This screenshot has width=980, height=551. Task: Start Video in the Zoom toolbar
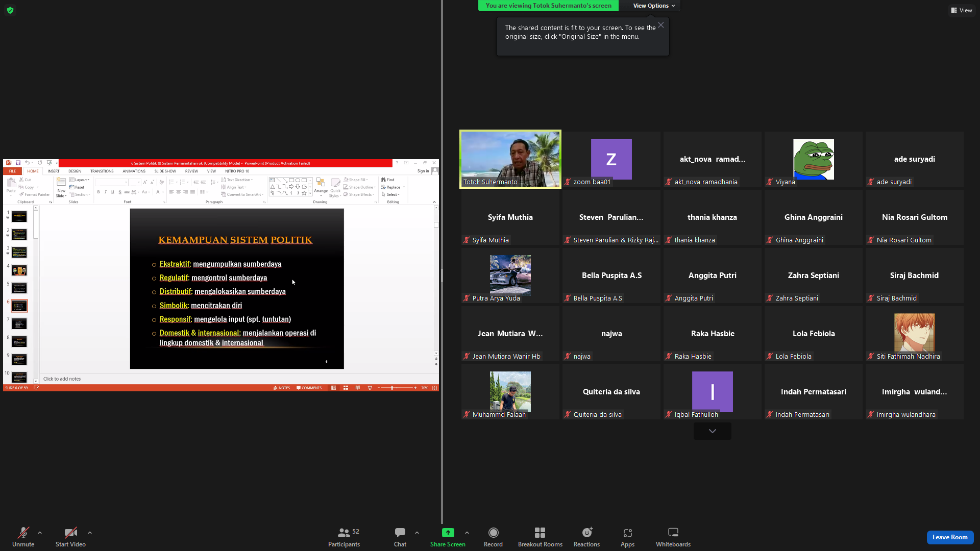pos(70,537)
